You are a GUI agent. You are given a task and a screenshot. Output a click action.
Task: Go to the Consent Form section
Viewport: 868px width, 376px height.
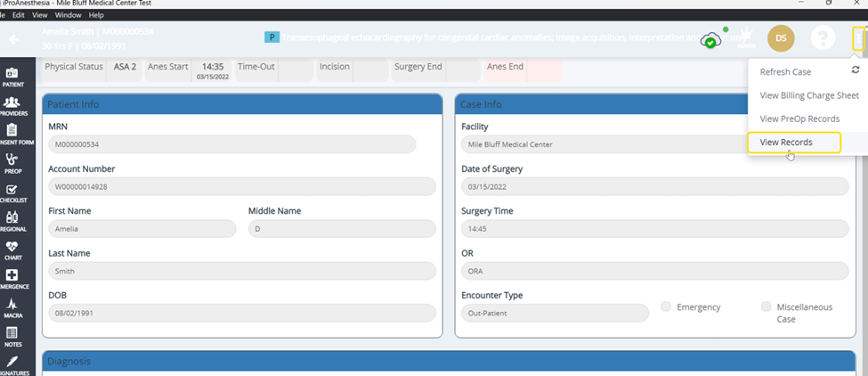(x=12, y=135)
